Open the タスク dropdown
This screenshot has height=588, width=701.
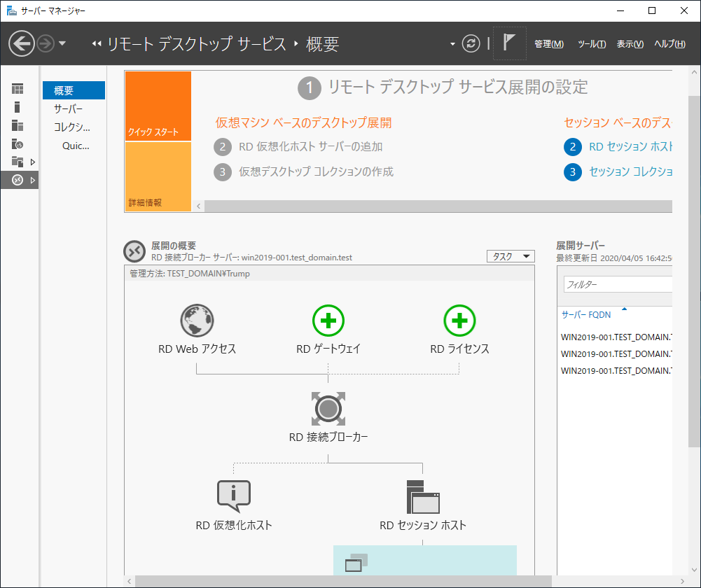(511, 256)
